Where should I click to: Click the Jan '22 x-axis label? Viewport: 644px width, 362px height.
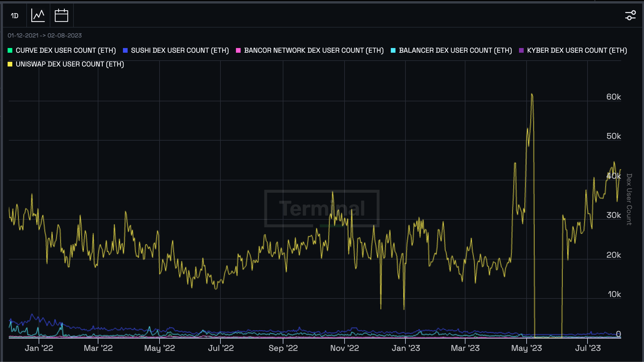pos(39,348)
